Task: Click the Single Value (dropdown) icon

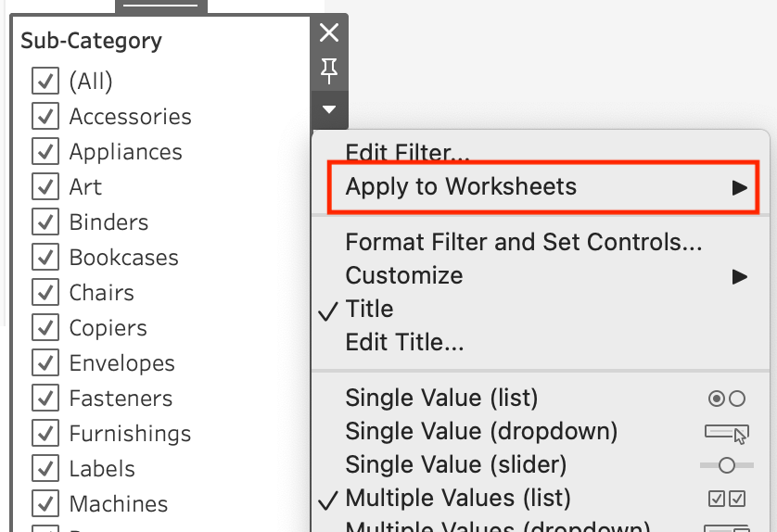Action: click(727, 432)
